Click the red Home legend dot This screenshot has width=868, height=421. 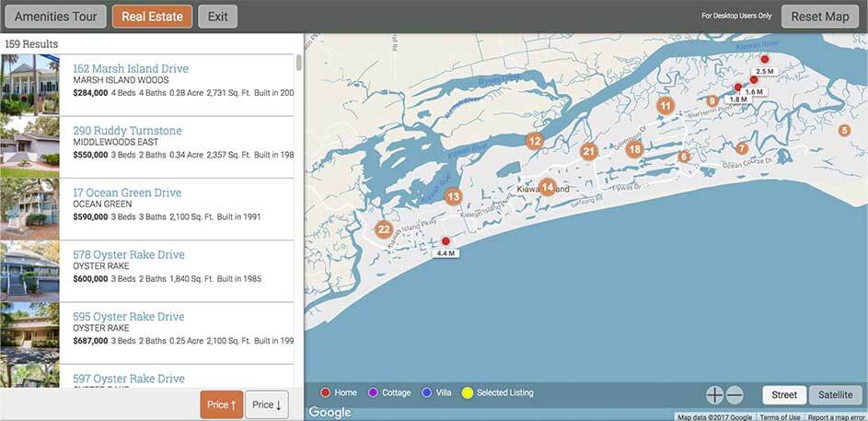tap(323, 393)
